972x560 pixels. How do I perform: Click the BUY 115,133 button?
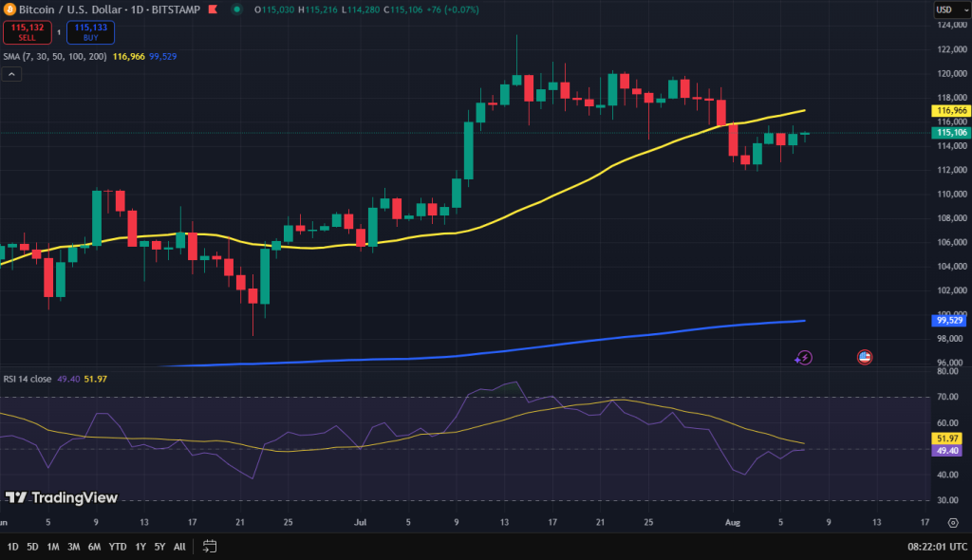pyautogui.click(x=90, y=33)
